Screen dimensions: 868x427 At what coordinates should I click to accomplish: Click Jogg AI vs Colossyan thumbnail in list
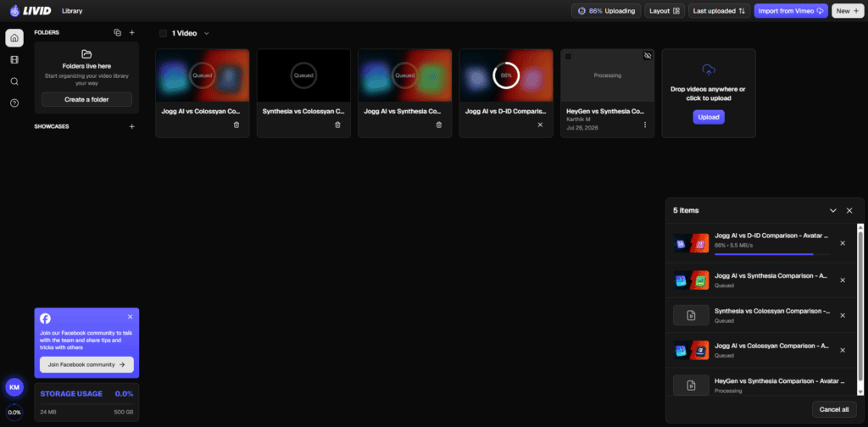(x=691, y=350)
